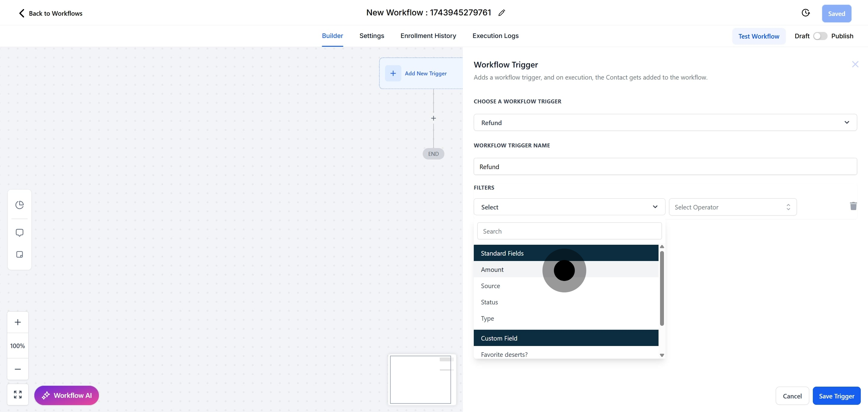
Task: Click the plus icon in Add New Trigger
Action: coord(393,73)
